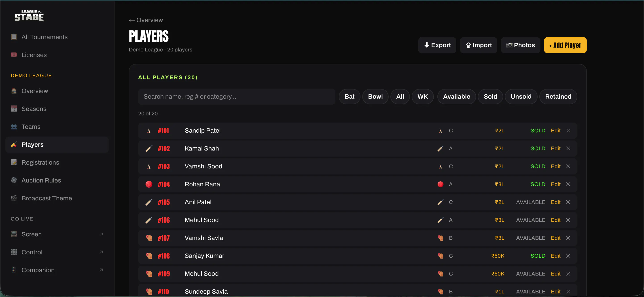Click the Add Player button
Screen dimensions: 644x297
[565, 45]
